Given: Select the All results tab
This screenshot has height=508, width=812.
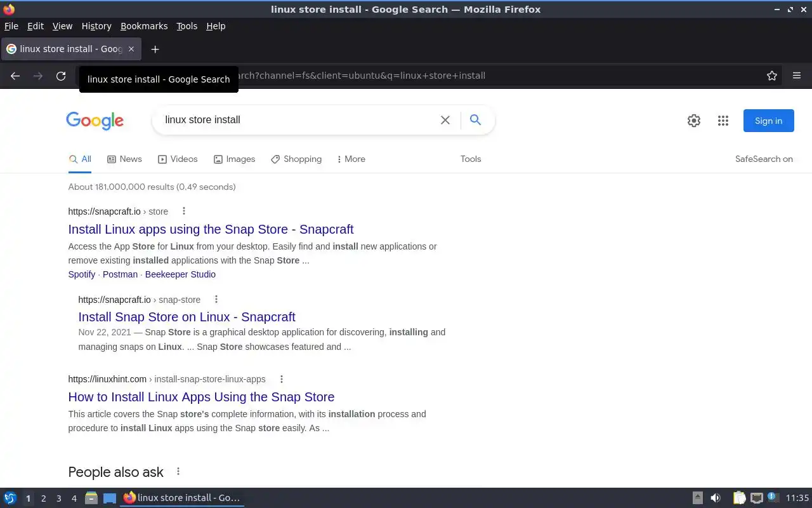Looking at the screenshot, I should pos(80,159).
